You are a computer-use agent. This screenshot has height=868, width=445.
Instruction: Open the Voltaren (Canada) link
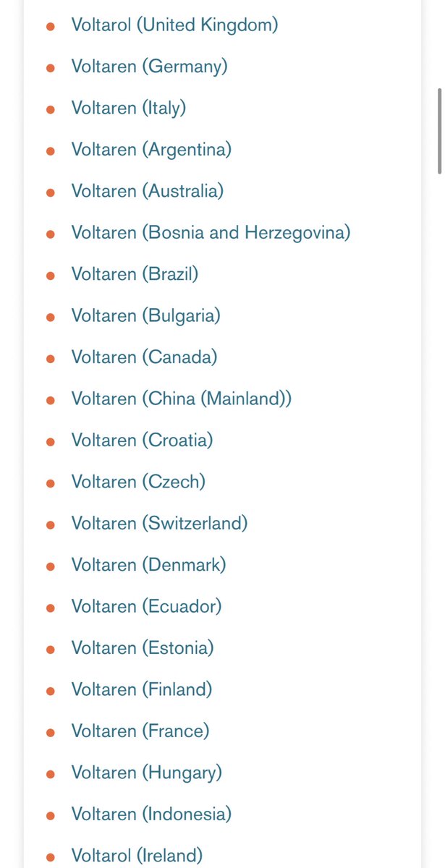pyautogui.click(x=144, y=357)
